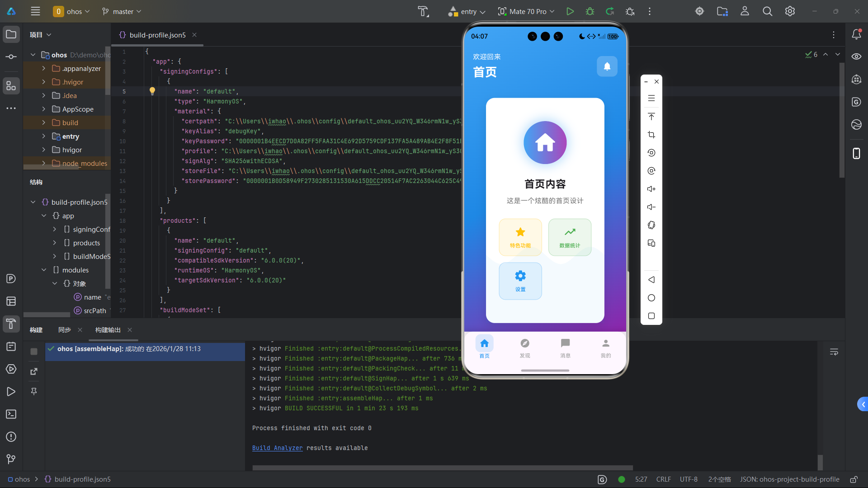This screenshot has height=488, width=868.
Task: Click the notification bell in phone preview
Action: 607,66
